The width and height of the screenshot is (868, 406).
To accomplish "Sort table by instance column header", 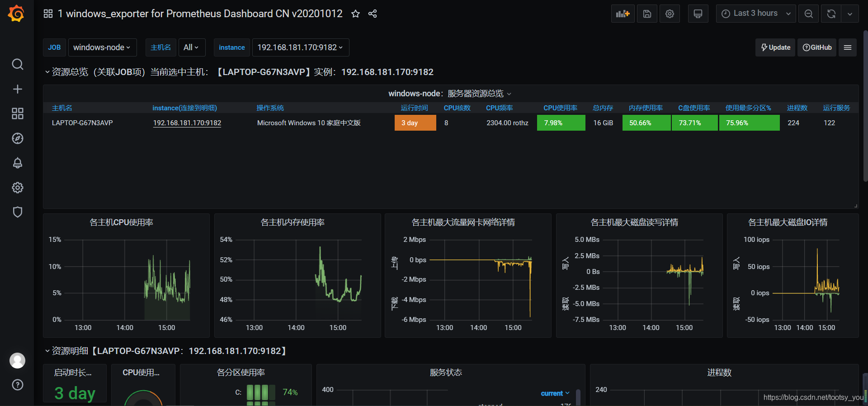I will [184, 108].
